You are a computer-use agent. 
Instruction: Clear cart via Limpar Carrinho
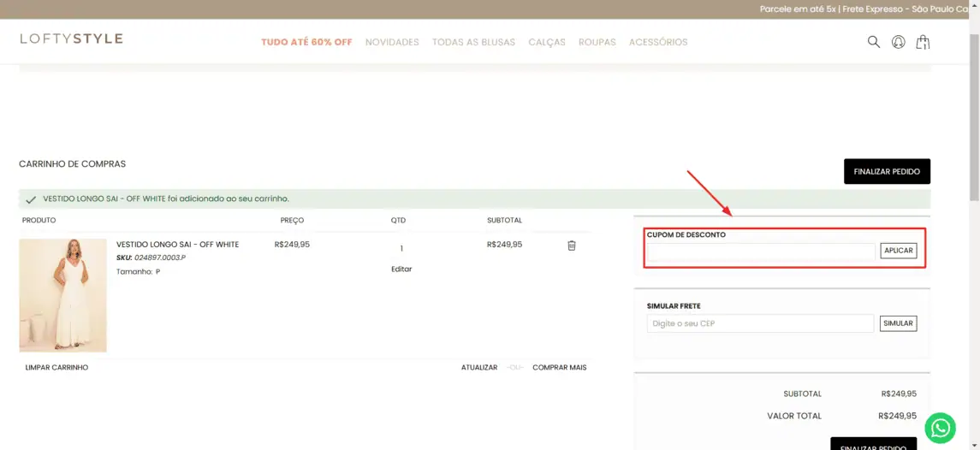56,367
